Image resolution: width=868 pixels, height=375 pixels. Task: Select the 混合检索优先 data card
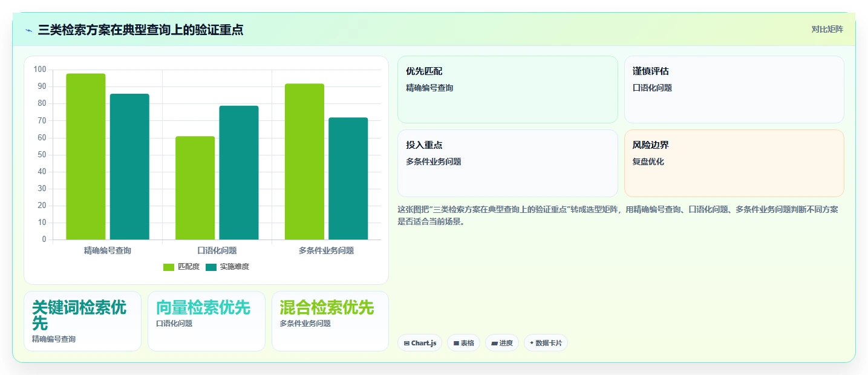[330, 321]
